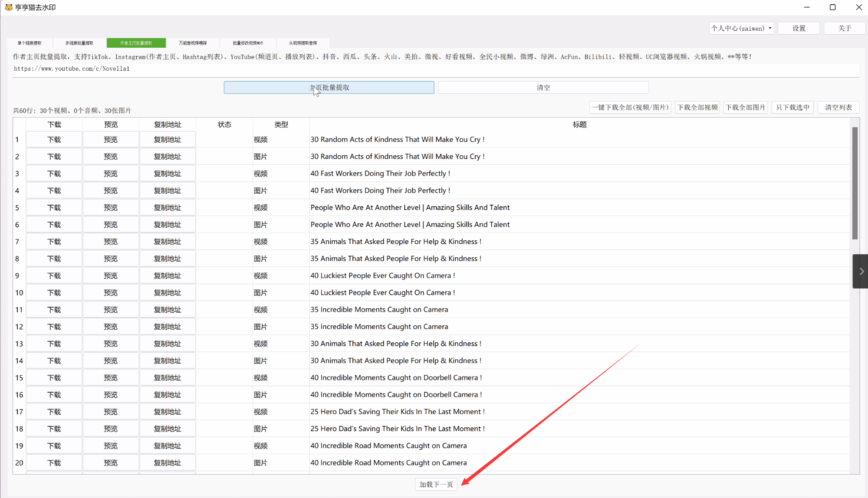
Task: Click 清空列表 to clear the list
Action: tap(838, 107)
